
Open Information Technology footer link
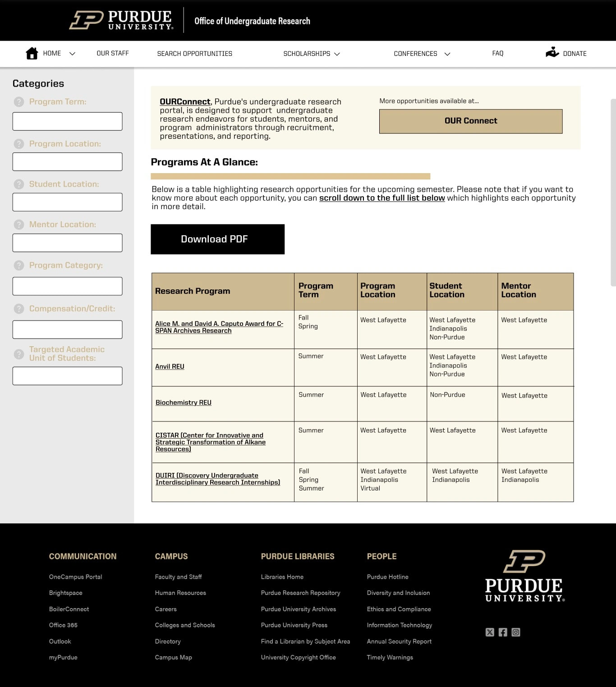pyautogui.click(x=400, y=625)
